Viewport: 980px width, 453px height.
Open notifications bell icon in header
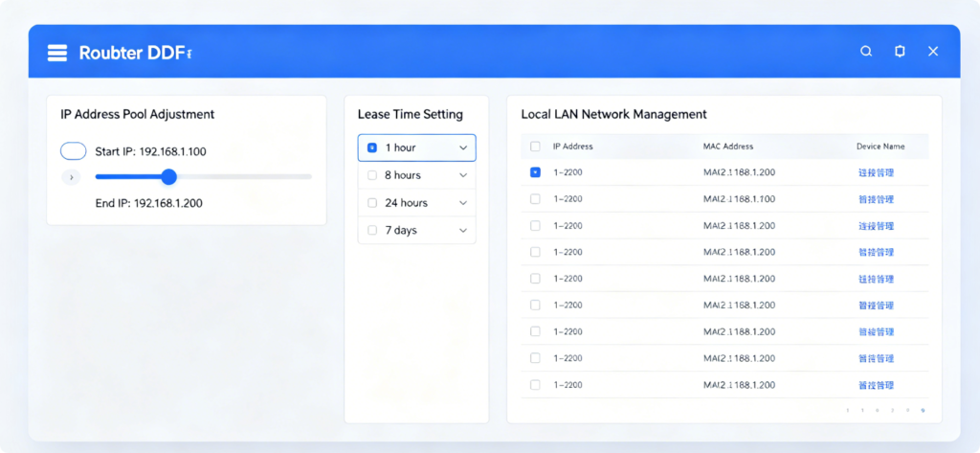pos(900,52)
